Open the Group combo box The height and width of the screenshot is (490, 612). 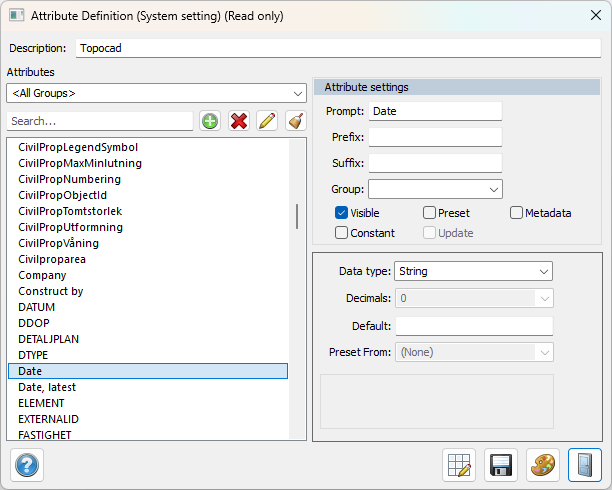[x=435, y=189]
